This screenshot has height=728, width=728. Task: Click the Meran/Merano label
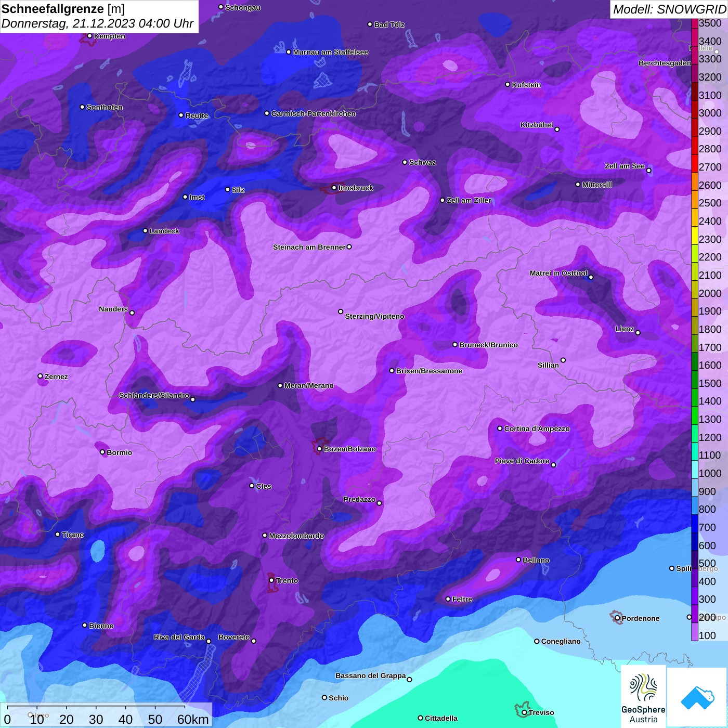309,385
